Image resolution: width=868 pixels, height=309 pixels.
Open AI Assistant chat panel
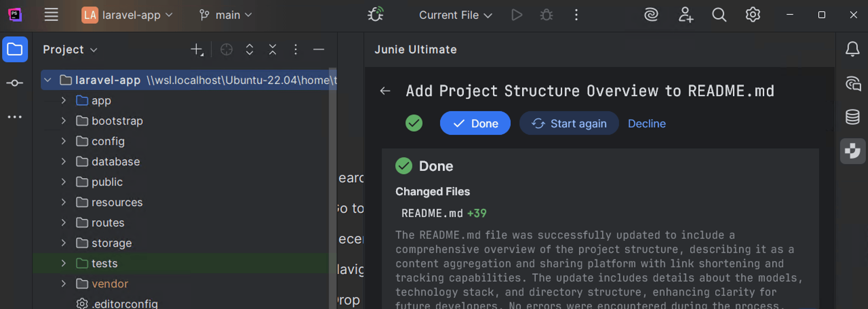852,84
